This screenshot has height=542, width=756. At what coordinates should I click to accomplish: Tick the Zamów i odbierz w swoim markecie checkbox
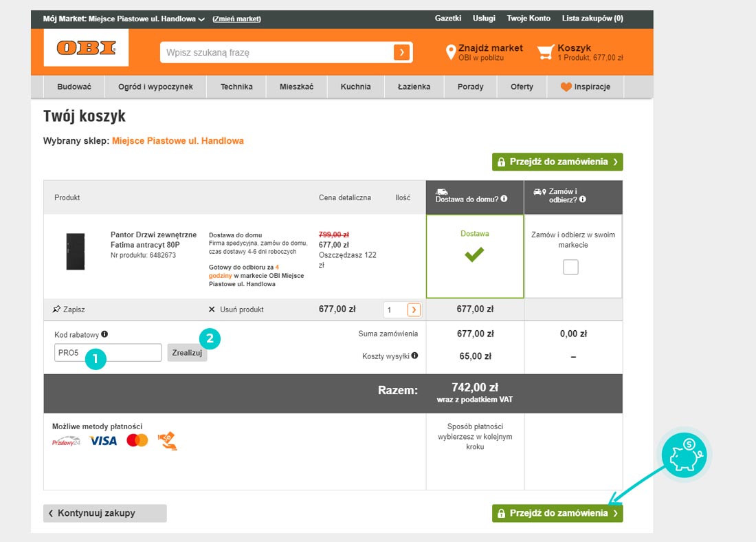pos(571,267)
